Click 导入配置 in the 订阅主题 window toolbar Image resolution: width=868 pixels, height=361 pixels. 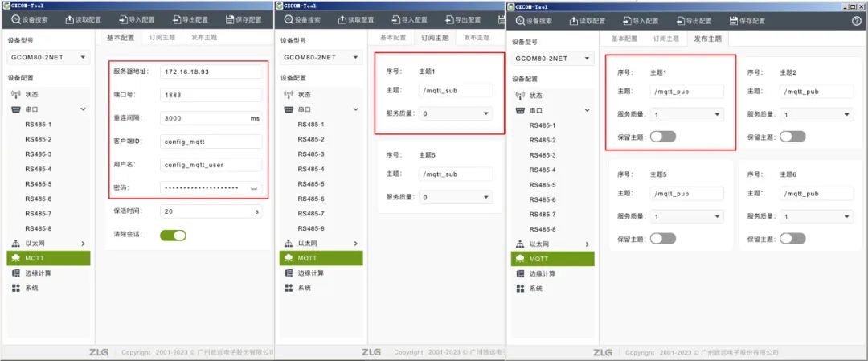(x=410, y=19)
